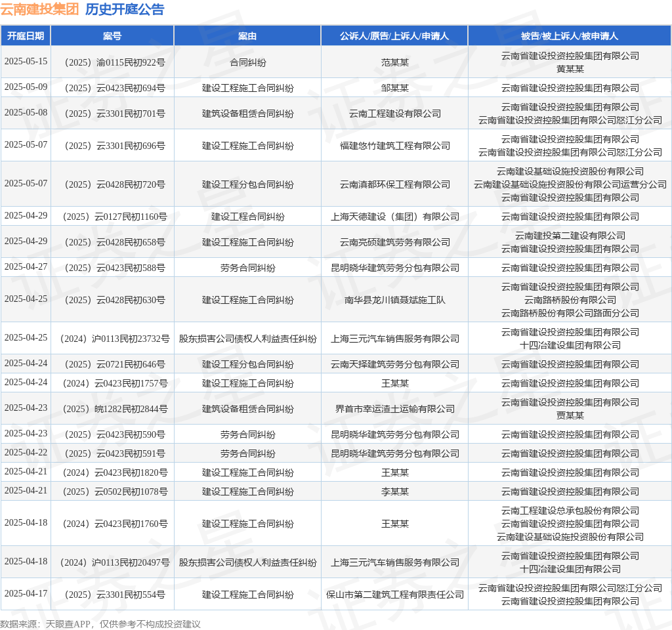Click defendant 云南建投第二建设有限公司
Viewport: 672px width, 630px height.
[x=570, y=236]
